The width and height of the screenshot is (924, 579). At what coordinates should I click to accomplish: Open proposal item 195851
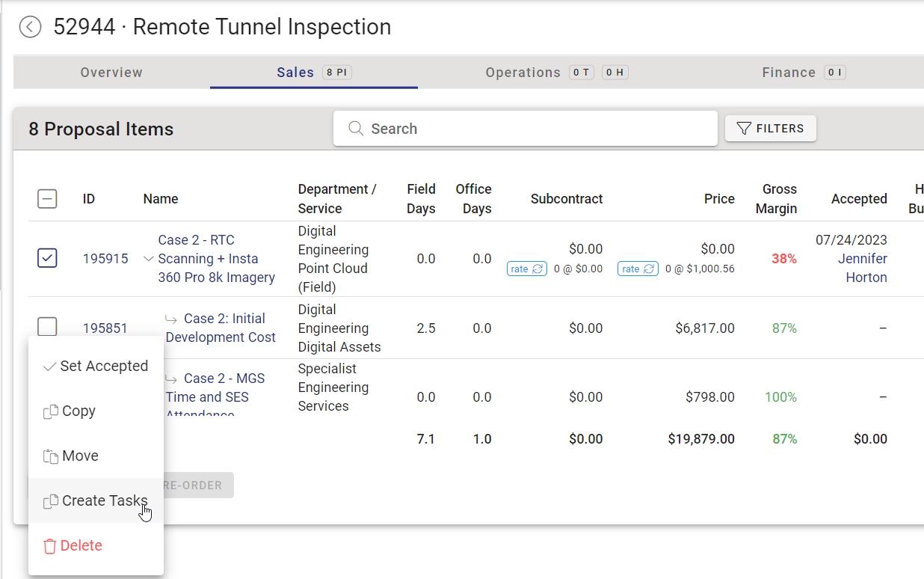pyautogui.click(x=105, y=327)
